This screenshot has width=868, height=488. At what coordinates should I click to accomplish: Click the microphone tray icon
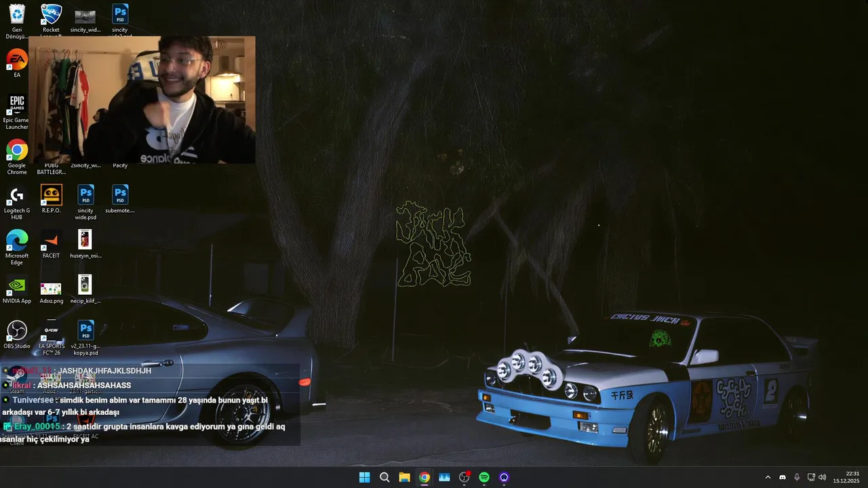(x=797, y=477)
